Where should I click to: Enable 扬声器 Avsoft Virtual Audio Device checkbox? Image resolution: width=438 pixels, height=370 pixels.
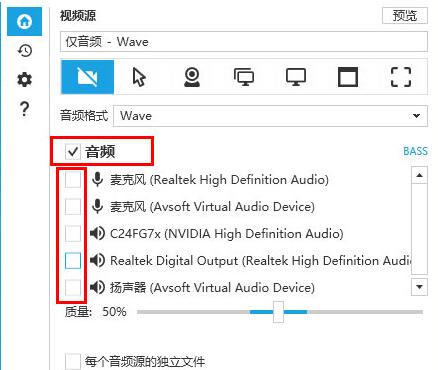[73, 287]
